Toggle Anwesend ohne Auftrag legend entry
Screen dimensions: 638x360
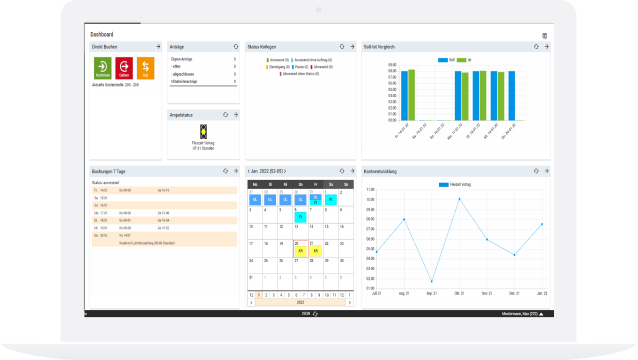(312, 60)
